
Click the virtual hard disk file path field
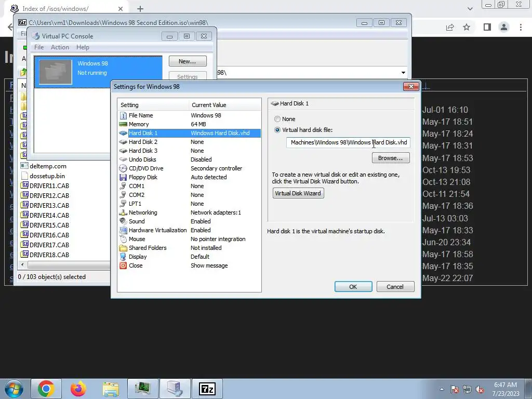(x=348, y=142)
